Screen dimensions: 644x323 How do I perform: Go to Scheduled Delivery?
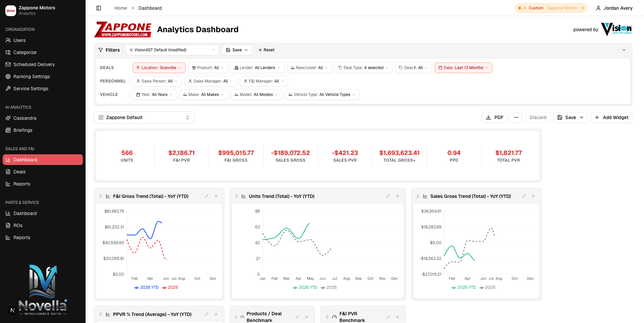(x=43, y=64)
